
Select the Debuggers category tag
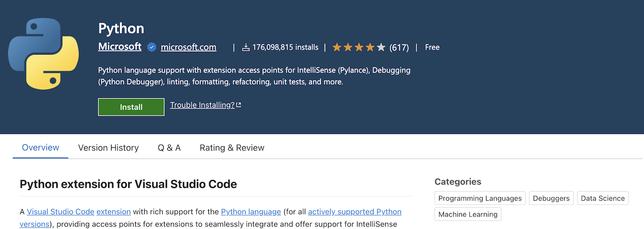tap(551, 198)
